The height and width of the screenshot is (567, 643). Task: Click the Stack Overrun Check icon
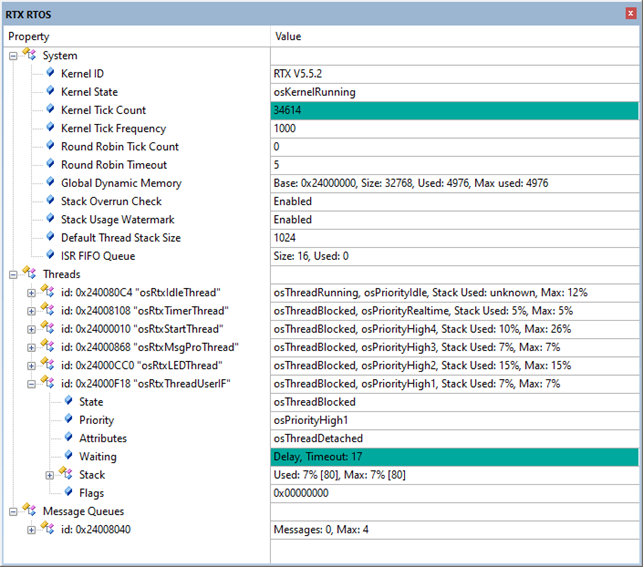(50, 200)
